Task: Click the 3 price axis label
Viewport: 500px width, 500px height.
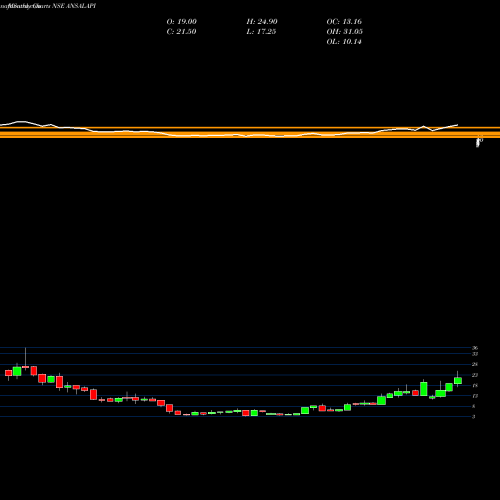Action: 474,417
